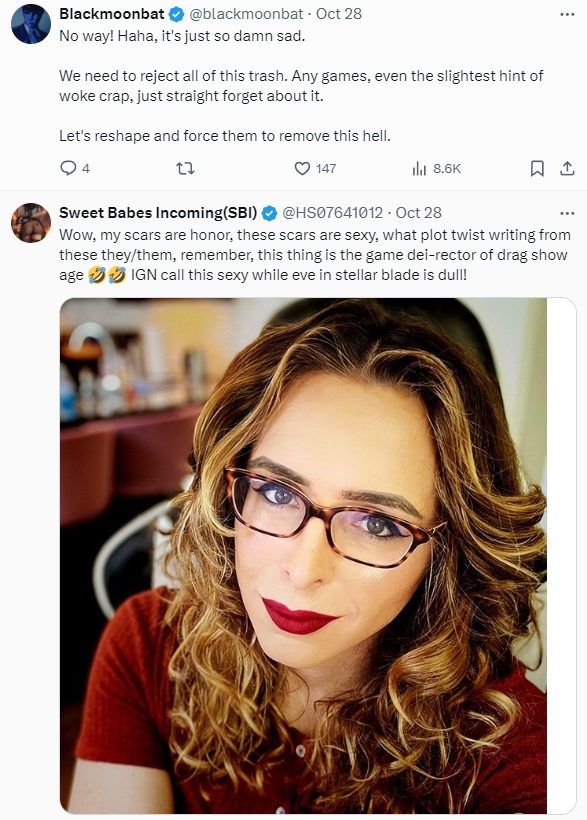This screenshot has height=820, width=587.
Task: Open the @HS07641012 handle link
Action: [333, 213]
